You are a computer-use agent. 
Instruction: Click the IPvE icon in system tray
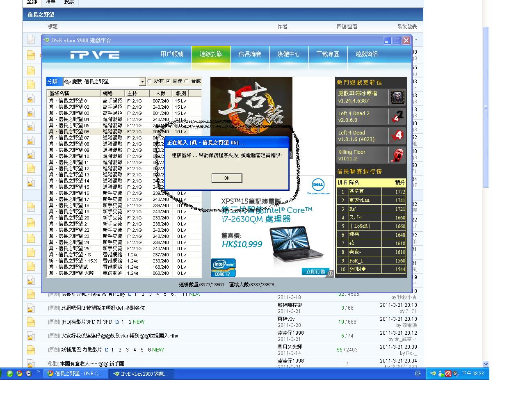(x=434, y=374)
